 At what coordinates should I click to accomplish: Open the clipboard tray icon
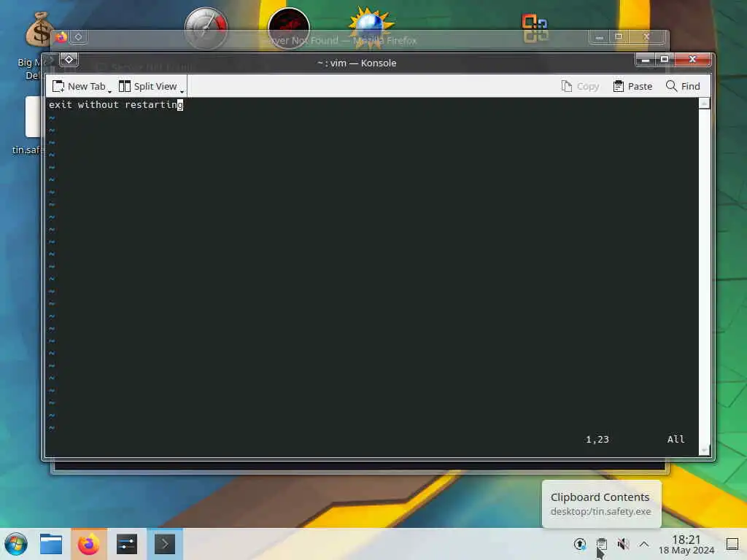point(602,544)
